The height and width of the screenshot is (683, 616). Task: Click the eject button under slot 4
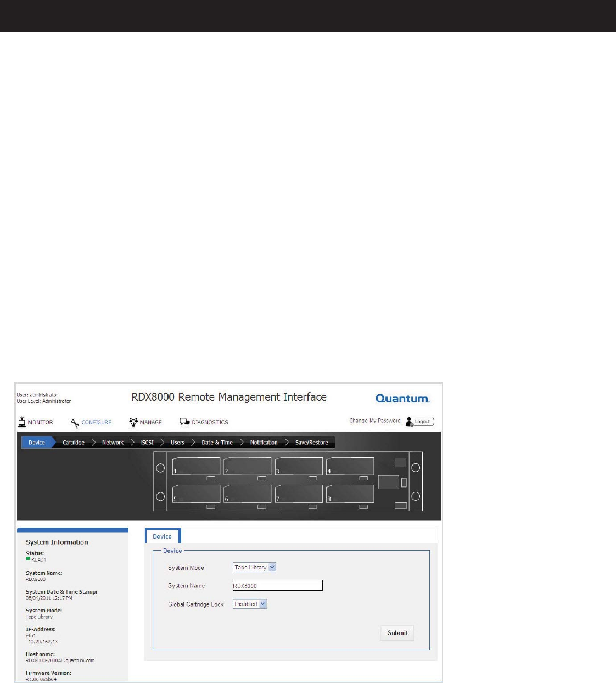[363, 478]
